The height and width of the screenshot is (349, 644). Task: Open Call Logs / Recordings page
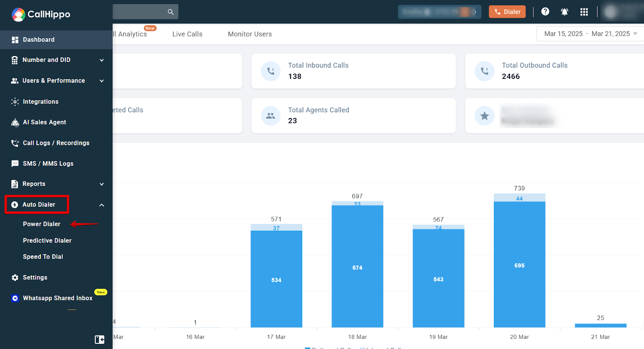coord(56,143)
